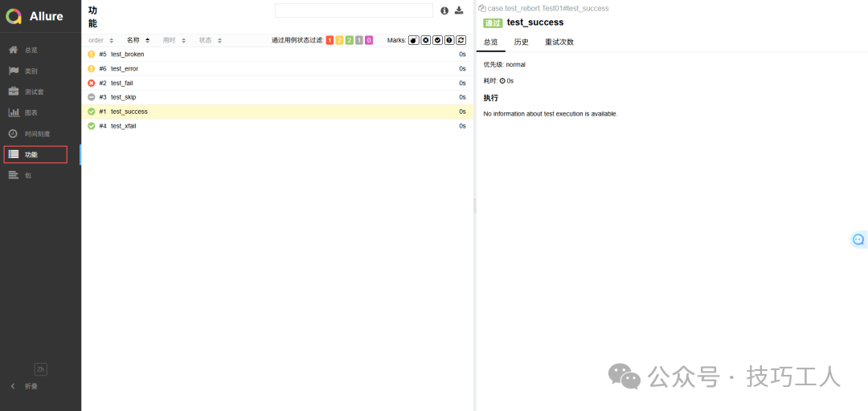The image size is (868, 411).
Task: Open the 类别 categories flag item
Action: [40, 71]
